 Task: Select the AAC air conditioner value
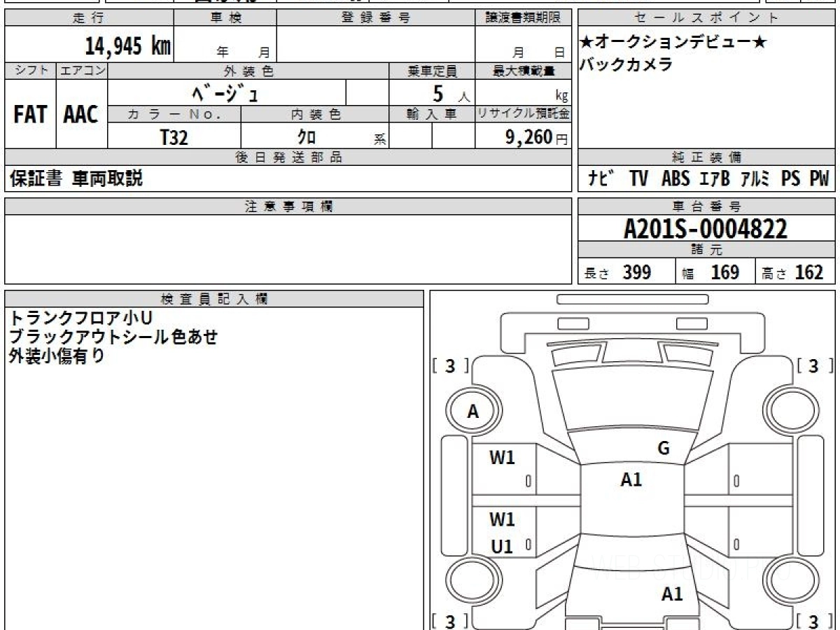click(81, 115)
